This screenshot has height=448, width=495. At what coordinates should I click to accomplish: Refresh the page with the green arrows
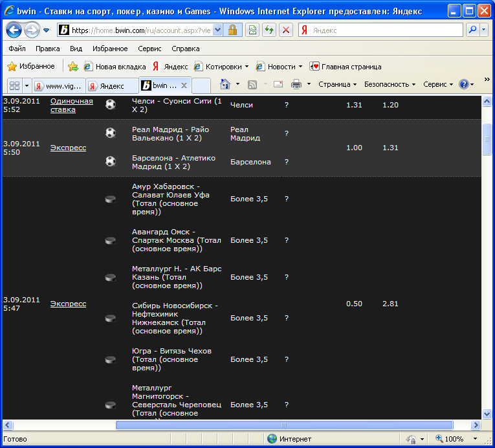pyautogui.click(x=269, y=30)
